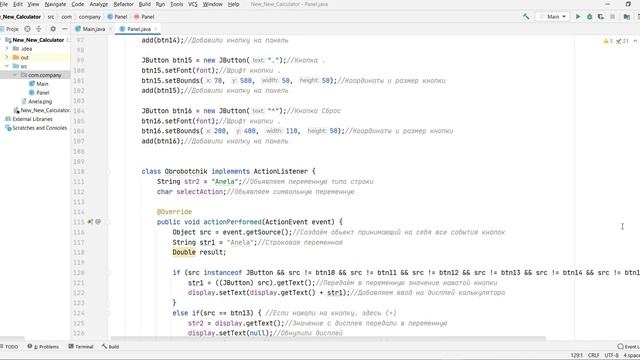Viewport: 640px width, 360px height.
Task: Expand the inspections widget arrow
Action: click(635, 41)
